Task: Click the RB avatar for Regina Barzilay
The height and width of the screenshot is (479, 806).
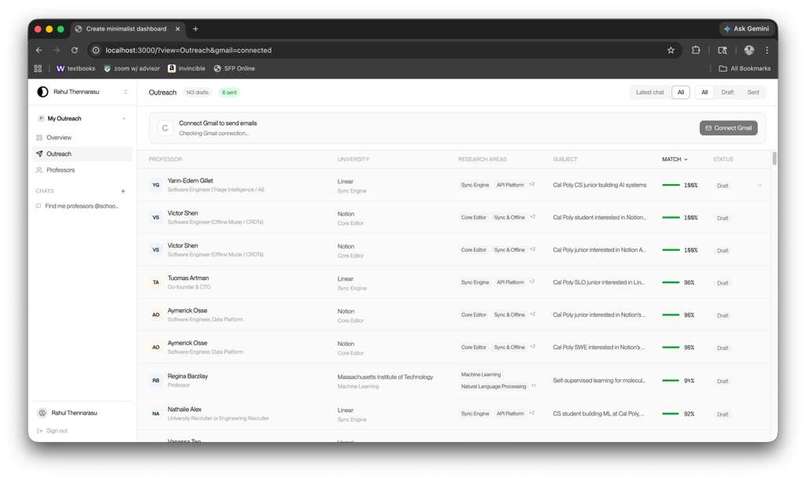Action: (156, 380)
